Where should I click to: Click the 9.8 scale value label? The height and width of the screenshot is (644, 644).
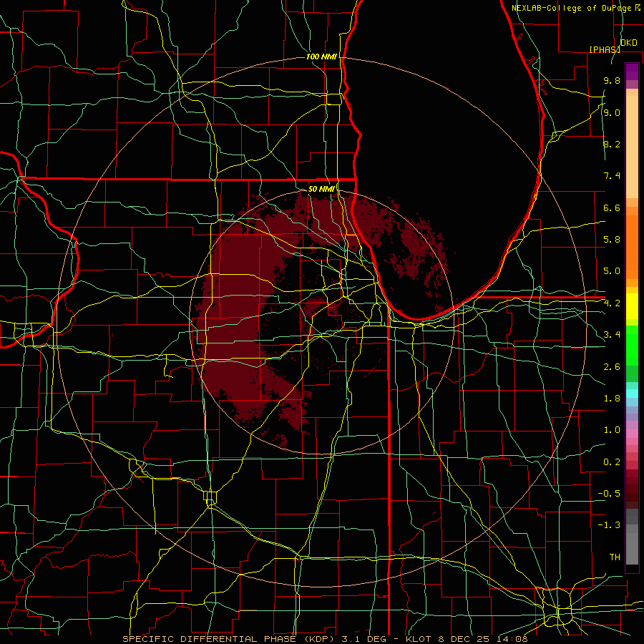612,80
